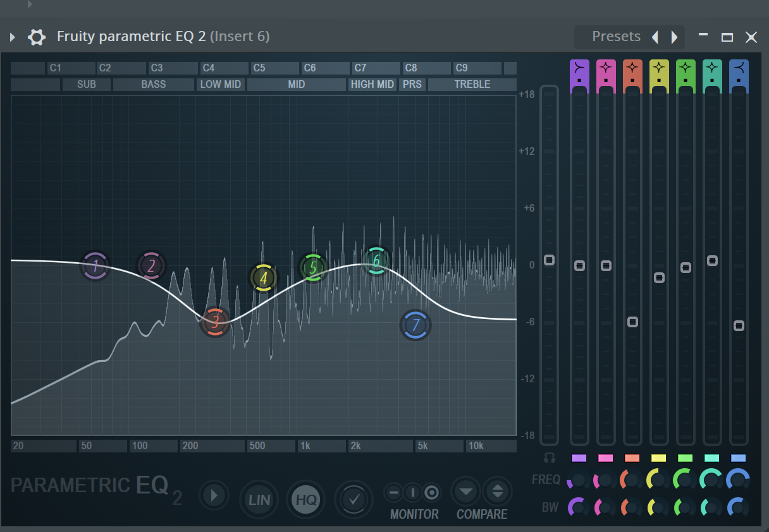This screenshot has width=769, height=532.
Task: Select monitor output circle option
Action: [x=432, y=492]
